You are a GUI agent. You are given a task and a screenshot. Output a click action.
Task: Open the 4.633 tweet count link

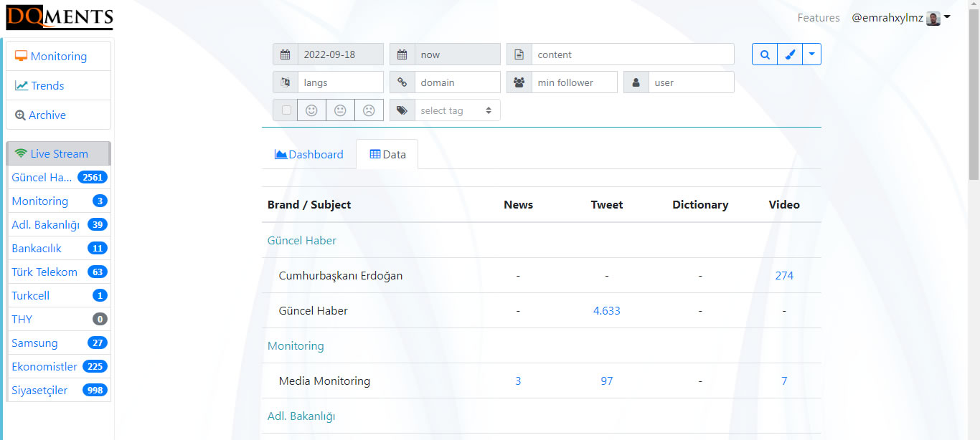pyautogui.click(x=606, y=310)
